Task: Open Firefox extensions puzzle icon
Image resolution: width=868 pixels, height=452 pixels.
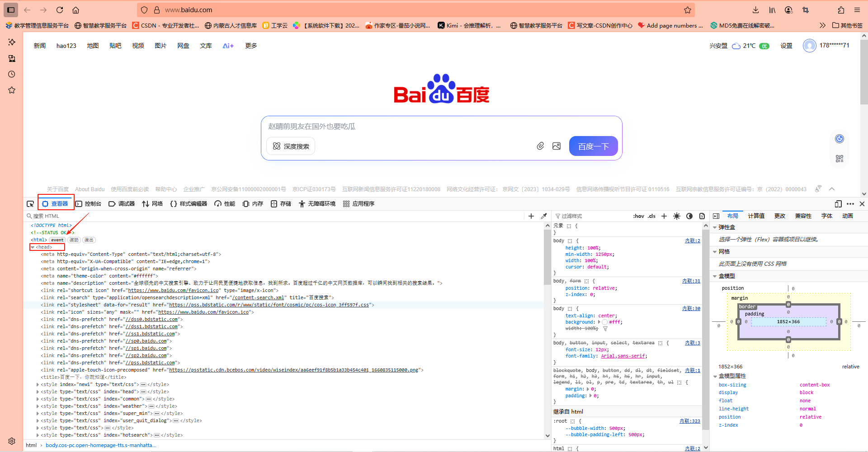Action: coord(841,10)
